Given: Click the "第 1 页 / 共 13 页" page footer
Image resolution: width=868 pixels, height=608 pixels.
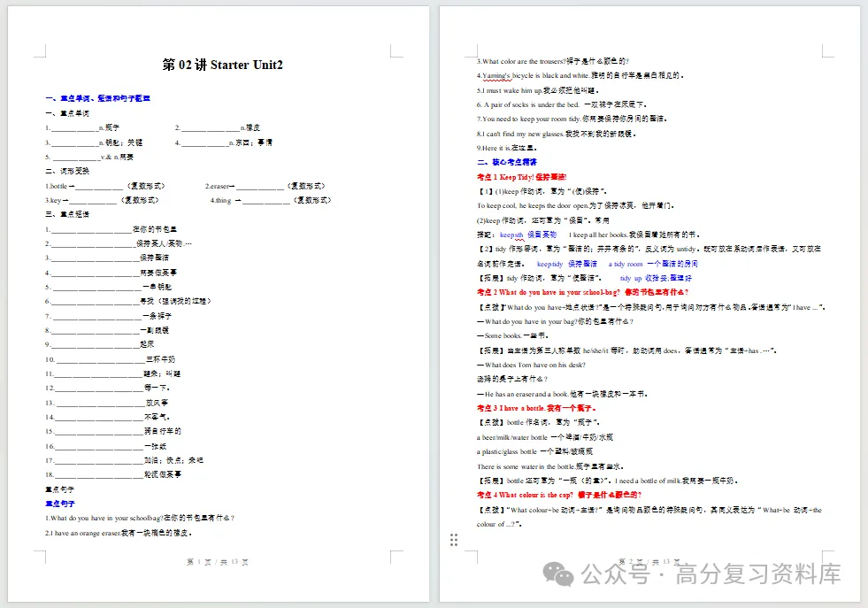Looking at the screenshot, I should [218, 561].
